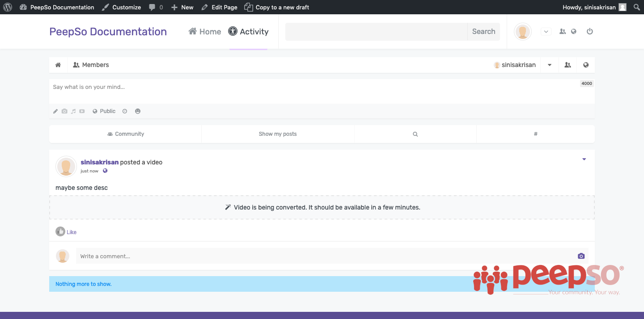Expand the header profile dropdown chevron

pyautogui.click(x=546, y=32)
